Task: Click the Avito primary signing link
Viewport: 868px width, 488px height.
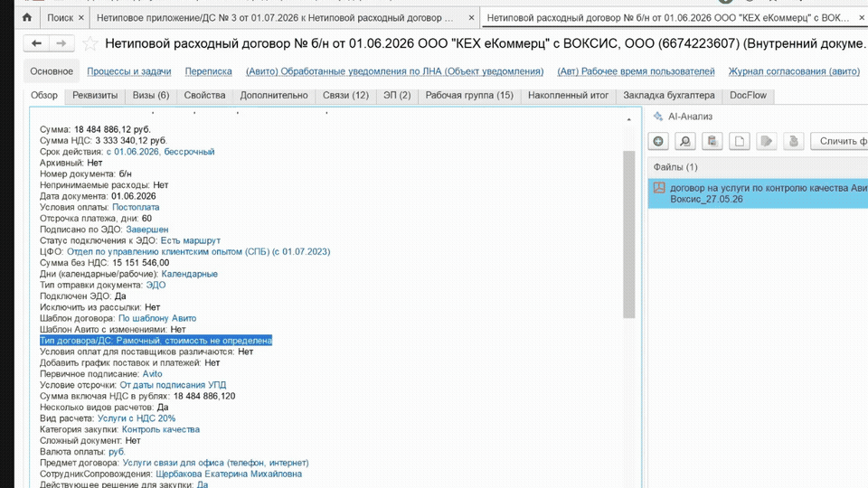Action: [x=152, y=374]
